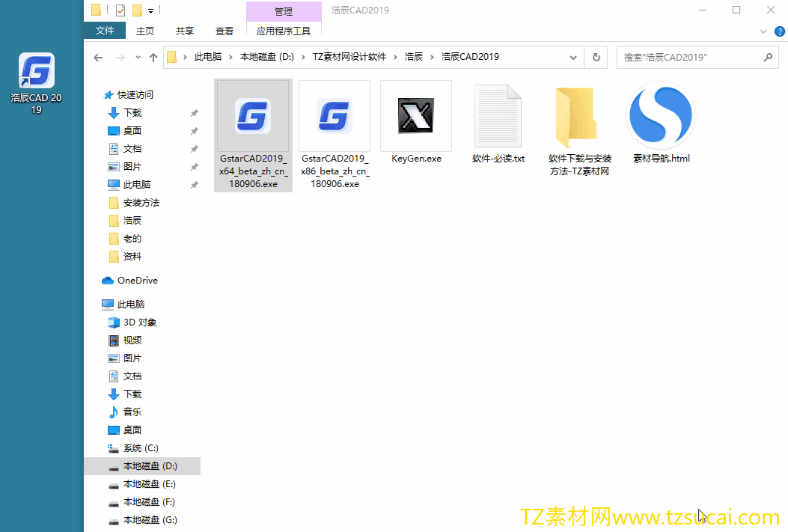Click the properties checkmark quick access icon
Screen dimensions: 788x532
tap(120, 10)
